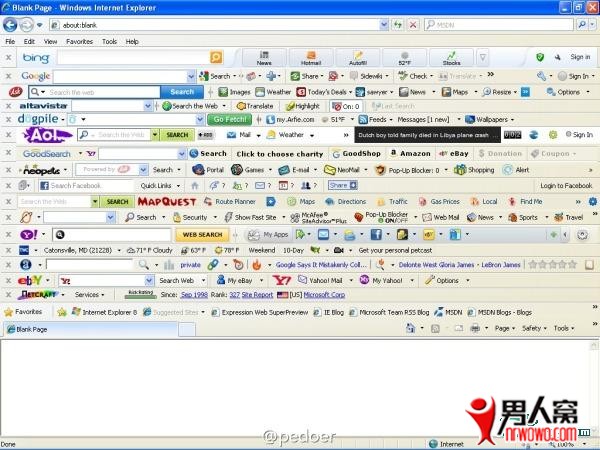Viewport: 600px width, 450px height.
Task: Click Gas Prices on MapQuest toolbar
Action: pyautogui.click(x=439, y=201)
